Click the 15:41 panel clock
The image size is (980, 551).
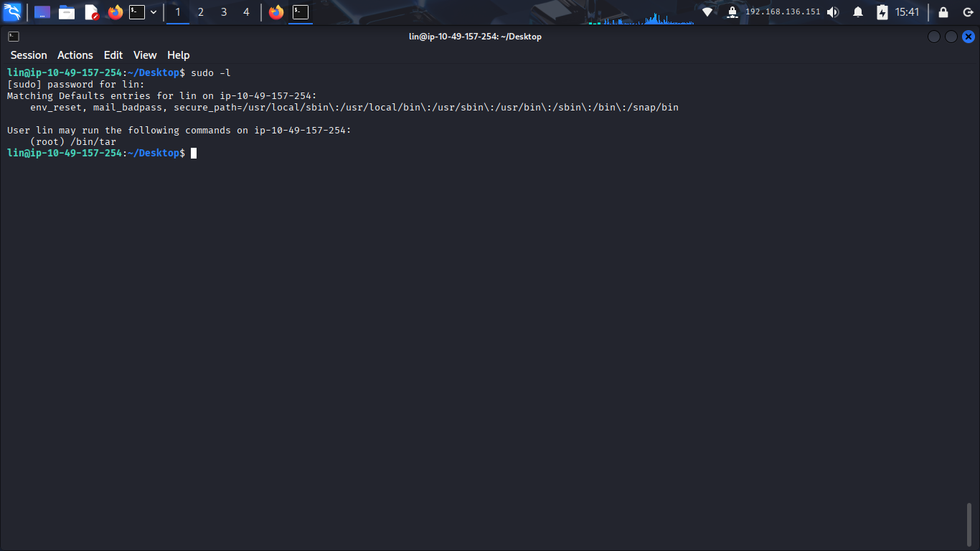tap(908, 12)
